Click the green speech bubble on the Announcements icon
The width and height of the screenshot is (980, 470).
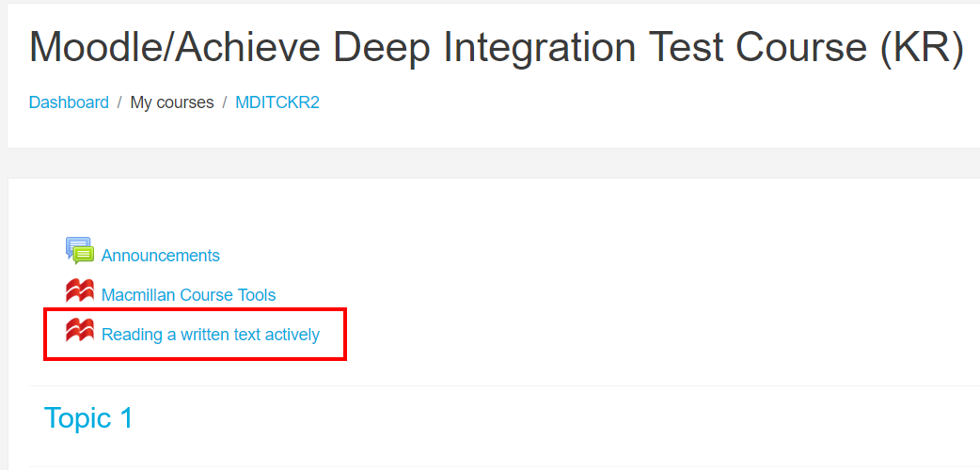pyautogui.click(x=84, y=255)
